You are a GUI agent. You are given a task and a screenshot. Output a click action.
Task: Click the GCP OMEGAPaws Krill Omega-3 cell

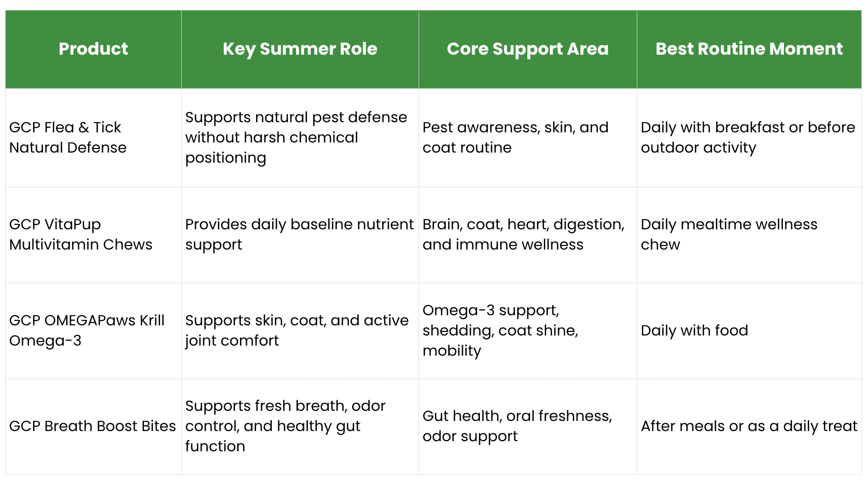tap(93, 330)
